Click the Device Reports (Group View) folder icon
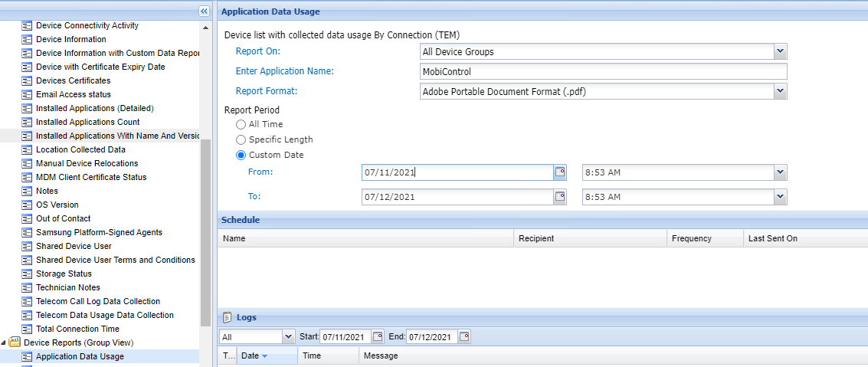 coord(15,342)
